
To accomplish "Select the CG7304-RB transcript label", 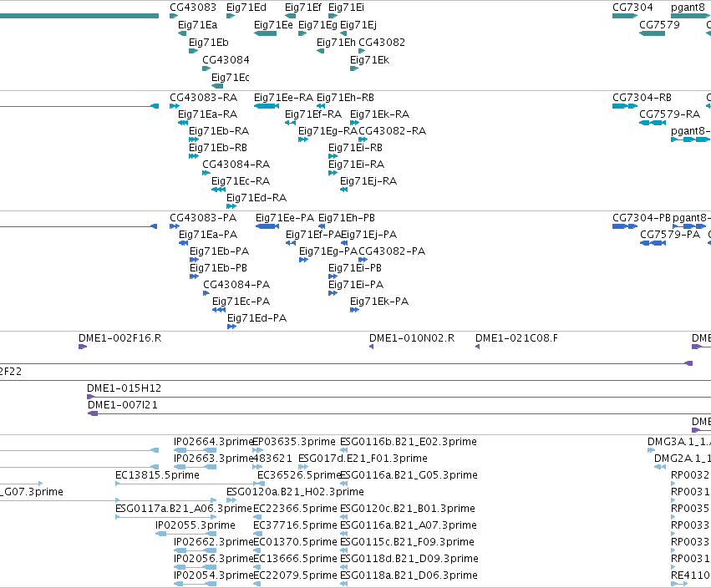I will click(x=642, y=98).
